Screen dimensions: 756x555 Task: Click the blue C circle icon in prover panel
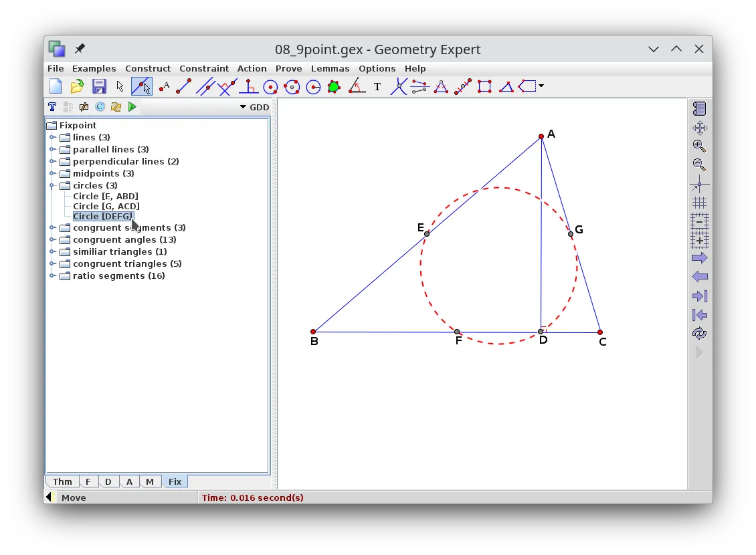(100, 107)
